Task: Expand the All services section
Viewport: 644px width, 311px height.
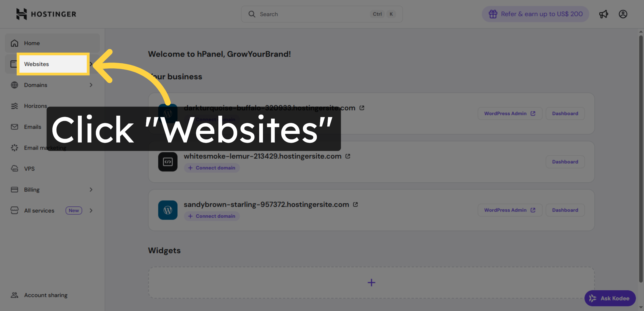Action: 91,210
